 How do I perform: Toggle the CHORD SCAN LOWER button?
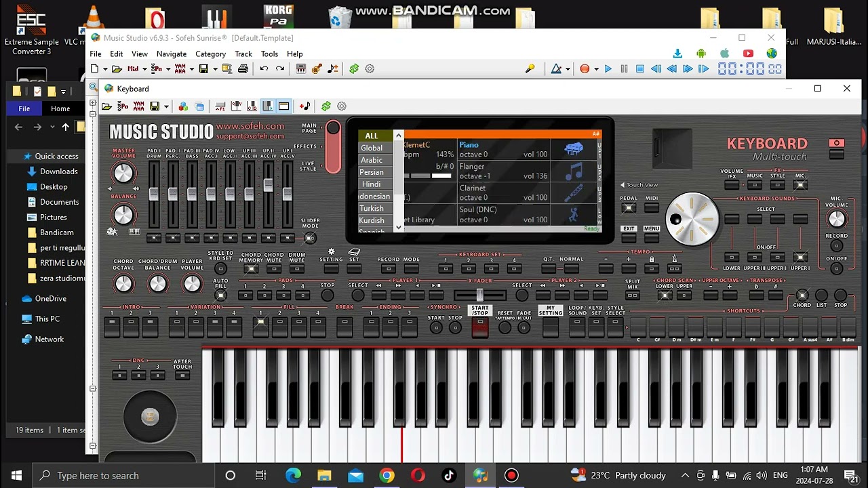coord(664,296)
